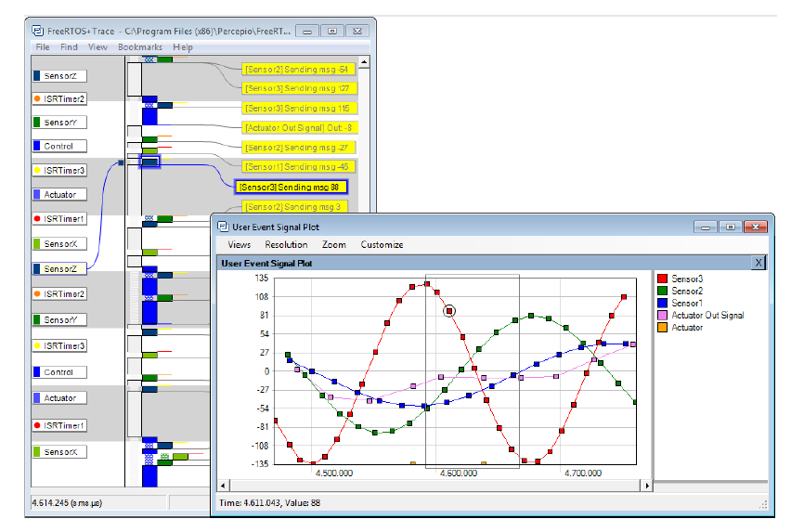Viewport: 804px width, 532px height.
Task: Expand the Resolution menu
Action: [286, 245]
